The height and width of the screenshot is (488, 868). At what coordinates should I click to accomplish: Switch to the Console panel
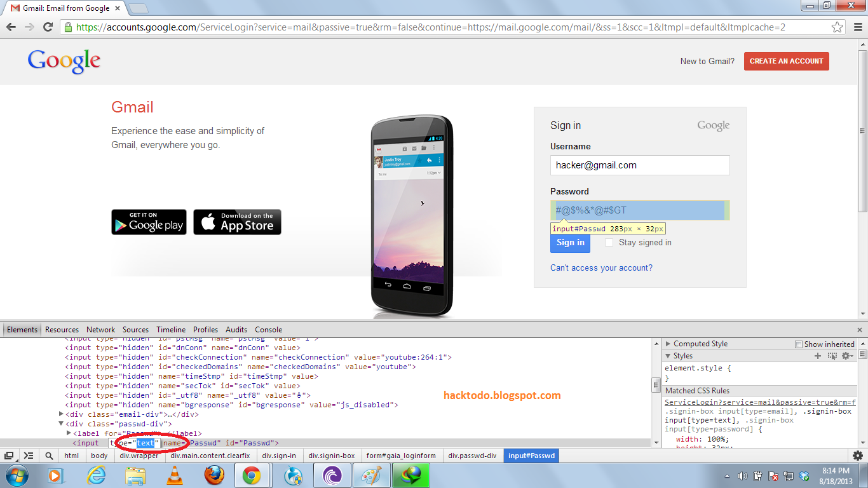tap(268, 330)
